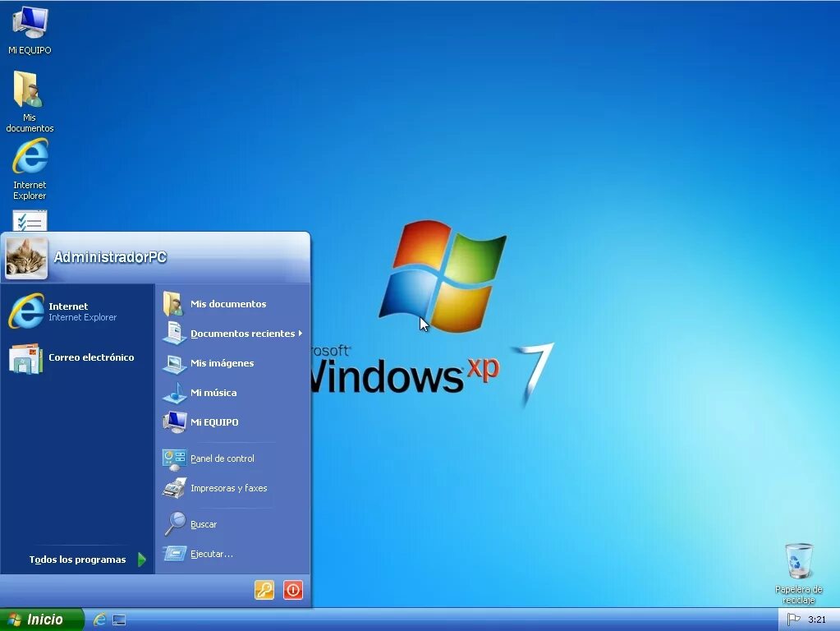840x631 pixels.
Task: Click the Correo electrónico mail icon
Action: click(25, 359)
